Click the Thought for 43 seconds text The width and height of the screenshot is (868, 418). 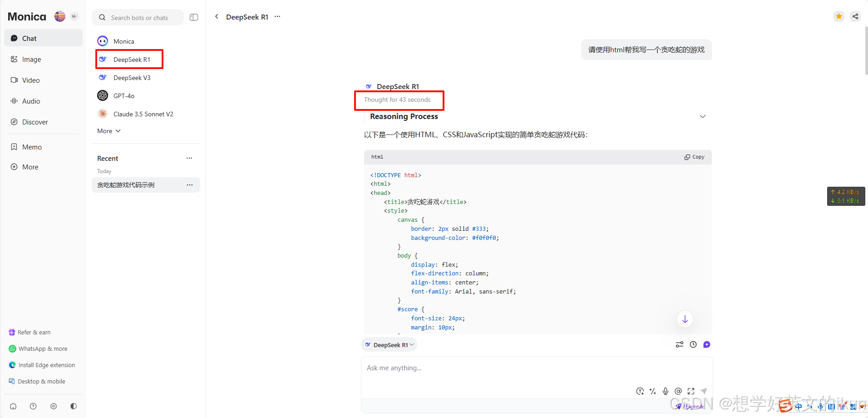coord(397,100)
